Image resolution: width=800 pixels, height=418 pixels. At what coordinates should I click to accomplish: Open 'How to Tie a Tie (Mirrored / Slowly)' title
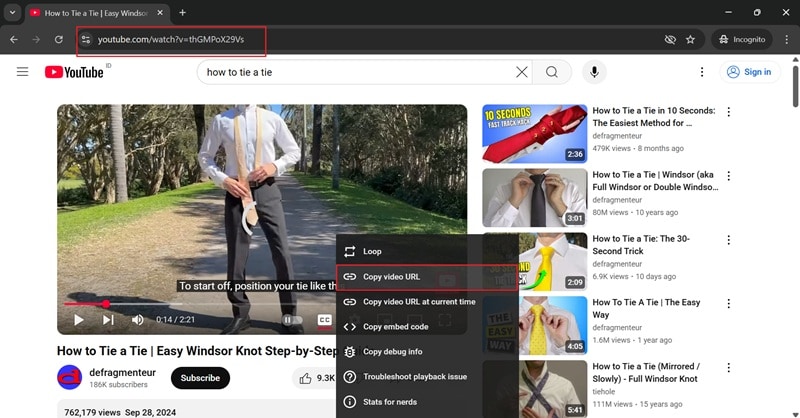646,373
